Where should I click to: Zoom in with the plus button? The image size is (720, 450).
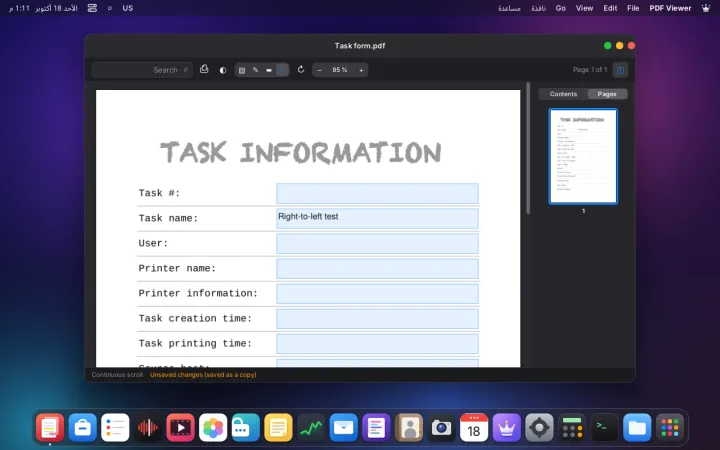pyautogui.click(x=361, y=70)
